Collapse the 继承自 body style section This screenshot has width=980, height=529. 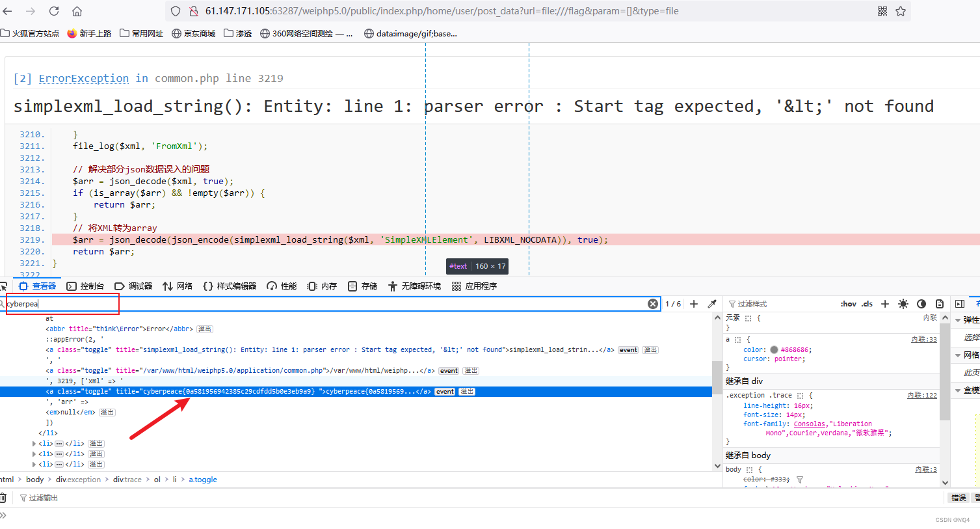click(747, 455)
